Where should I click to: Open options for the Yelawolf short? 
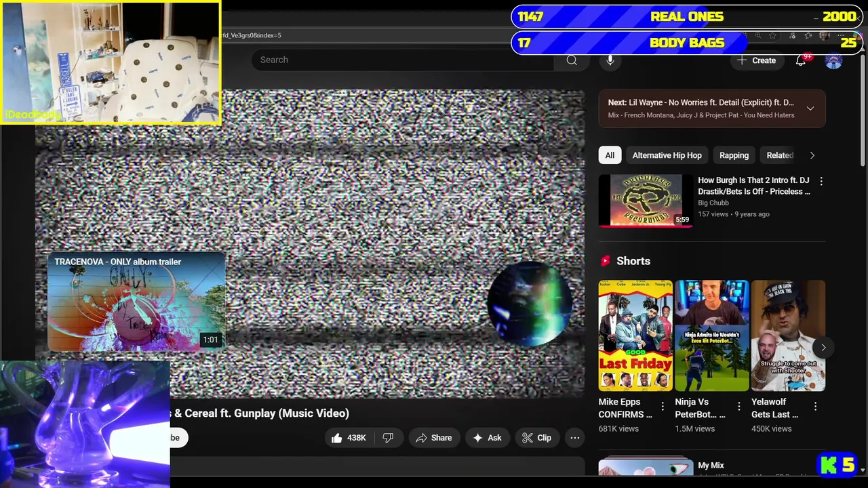816,407
